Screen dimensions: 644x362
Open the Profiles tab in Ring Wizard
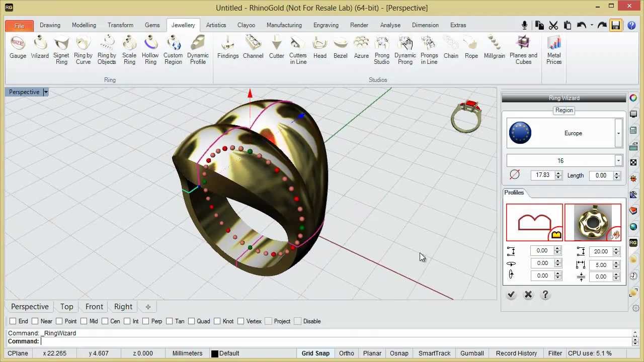coord(514,193)
